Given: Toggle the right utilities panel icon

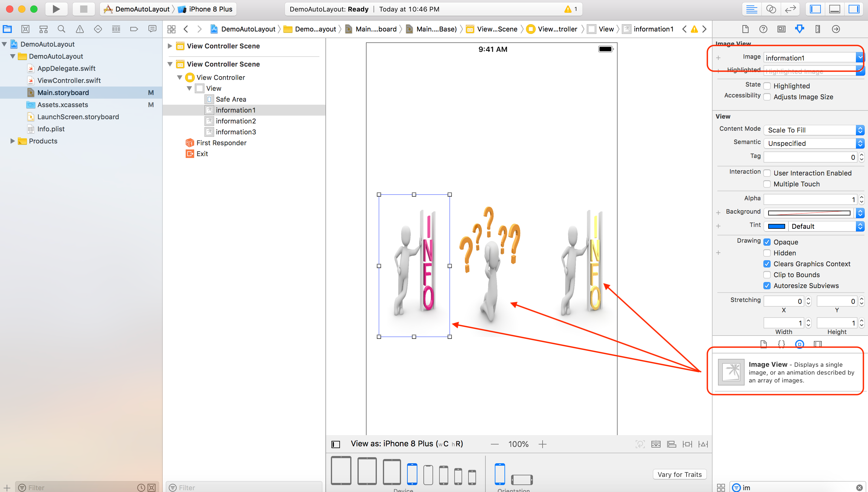Looking at the screenshot, I should [x=854, y=9].
